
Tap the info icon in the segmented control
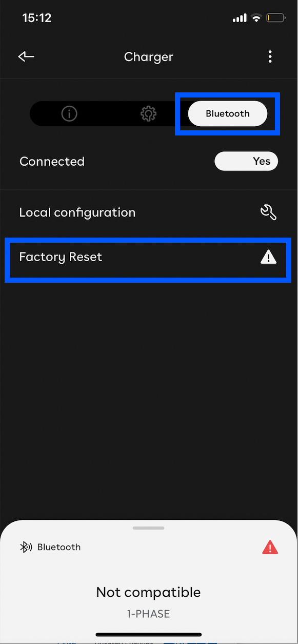pyautogui.click(x=69, y=113)
